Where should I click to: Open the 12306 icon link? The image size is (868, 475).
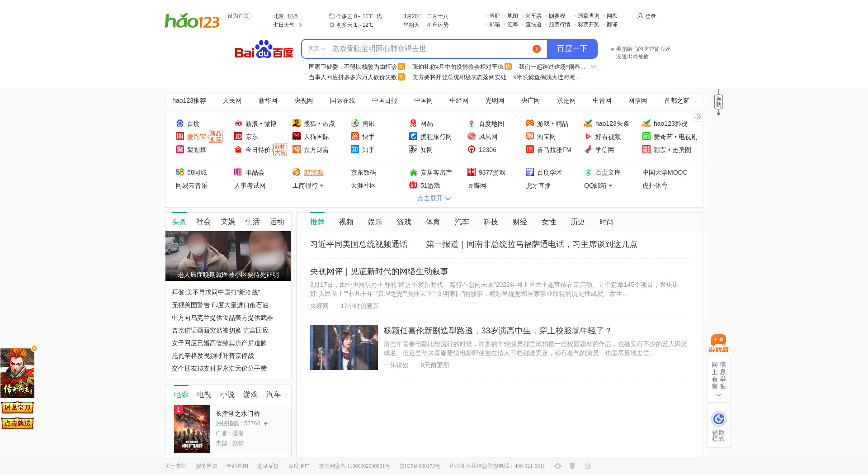click(x=472, y=149)
